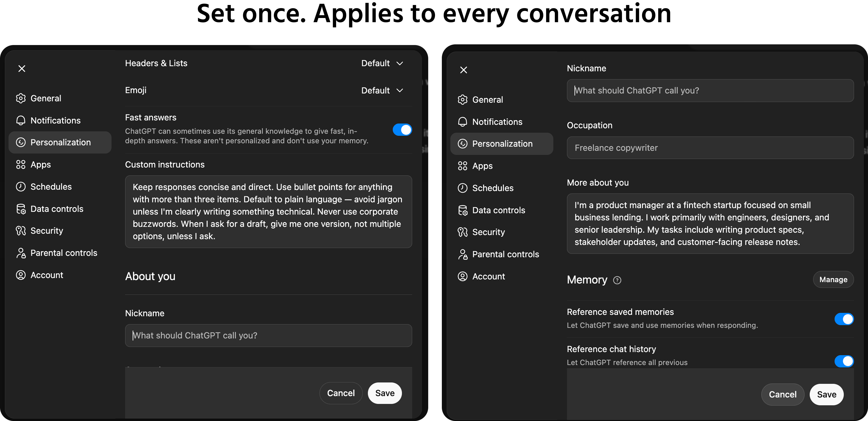The height and width of the screenshot is (421, 868).
Task: Click the Account avatar icon in right window
Action: [463, 277]
